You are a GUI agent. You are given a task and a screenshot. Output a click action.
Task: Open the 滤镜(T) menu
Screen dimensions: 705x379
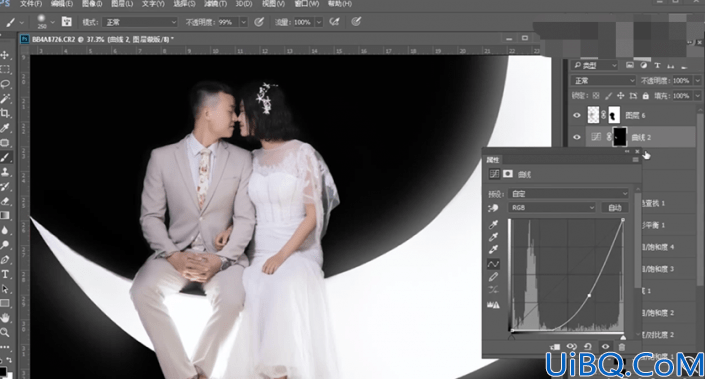(x=215, y=4)
